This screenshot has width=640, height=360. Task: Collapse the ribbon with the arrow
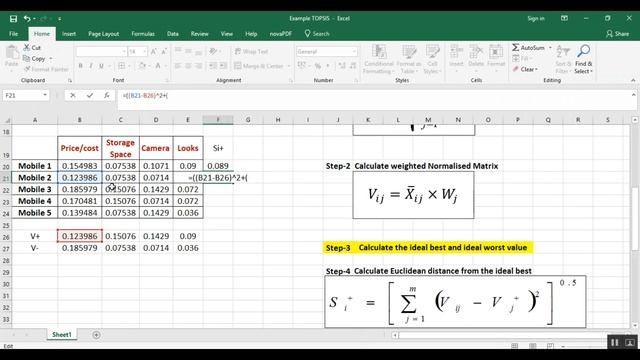point(633,80)
